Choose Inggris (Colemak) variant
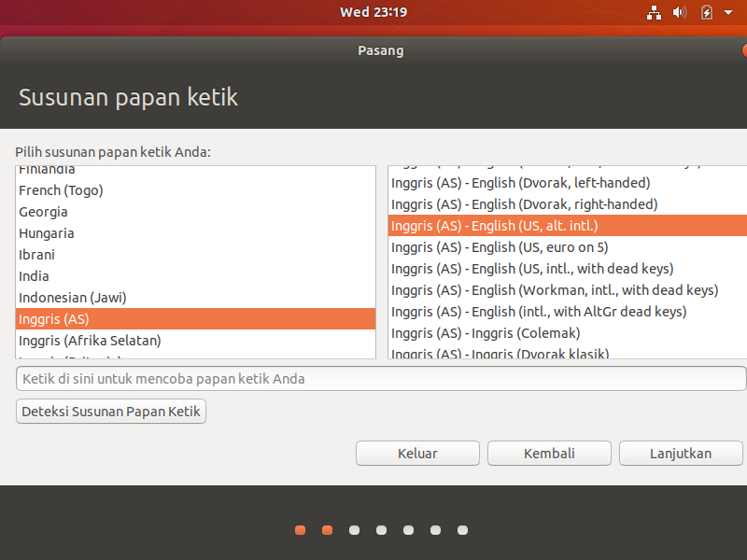 click(568, 333)
